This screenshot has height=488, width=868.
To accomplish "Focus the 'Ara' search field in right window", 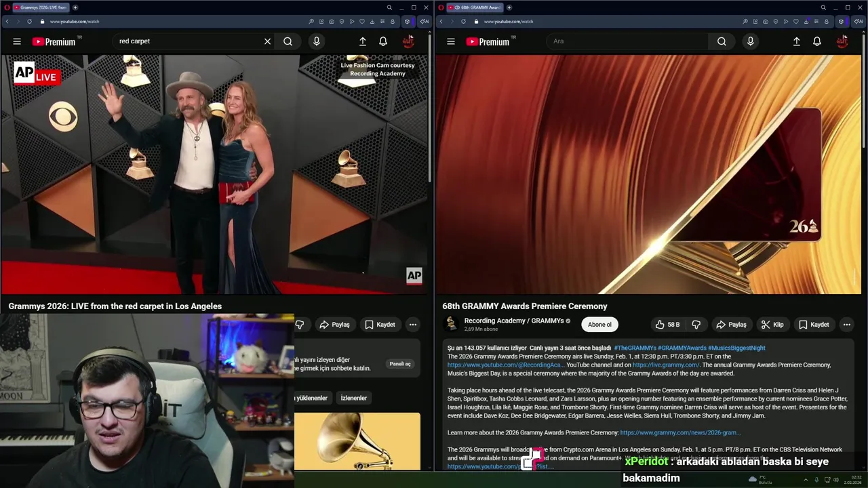I will 627,41.
